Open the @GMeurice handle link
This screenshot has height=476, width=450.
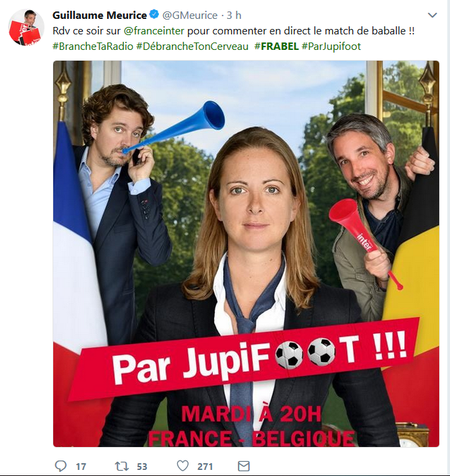tap(190, 16)
